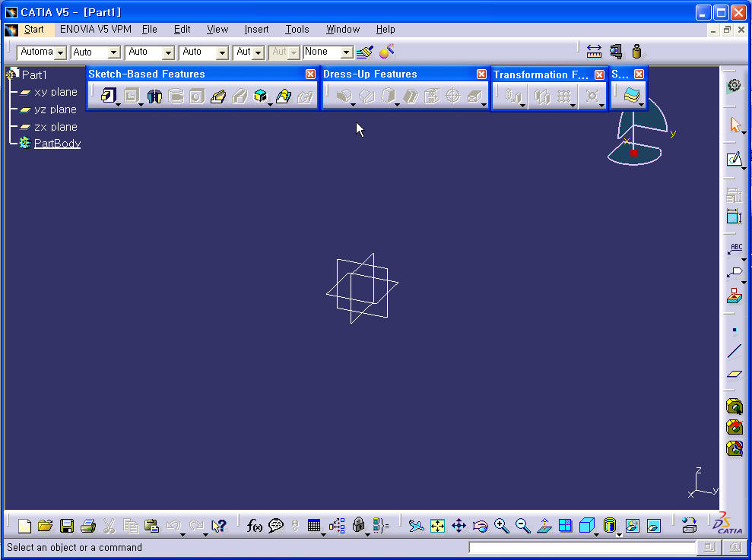
Task: Click the Print icon
Action: [88, 526]
